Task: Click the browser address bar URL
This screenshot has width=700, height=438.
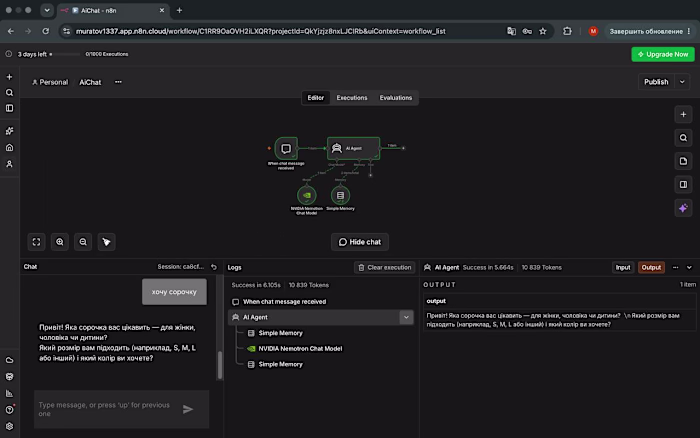Action: click(x=261, y=31)
